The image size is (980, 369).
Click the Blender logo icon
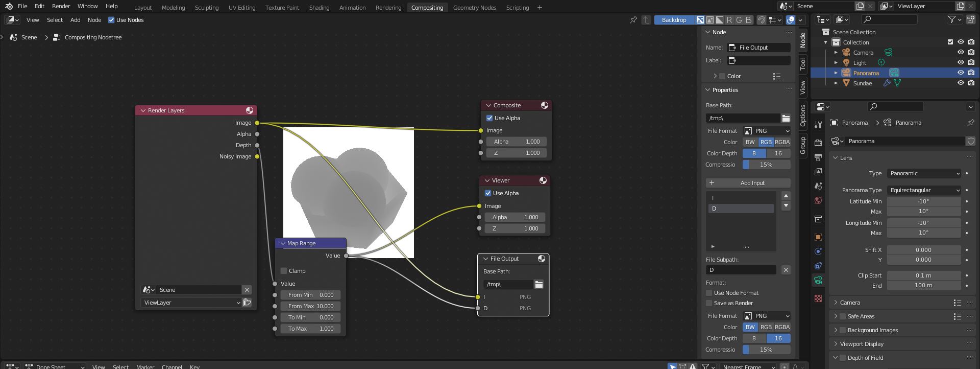pos(9,6)
